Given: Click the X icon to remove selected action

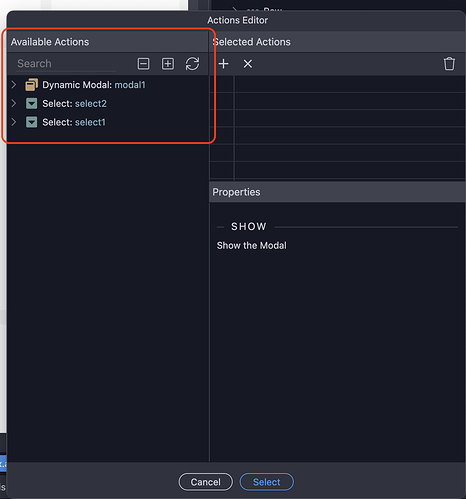Looking at the screenshot, I should coord(248,64).
